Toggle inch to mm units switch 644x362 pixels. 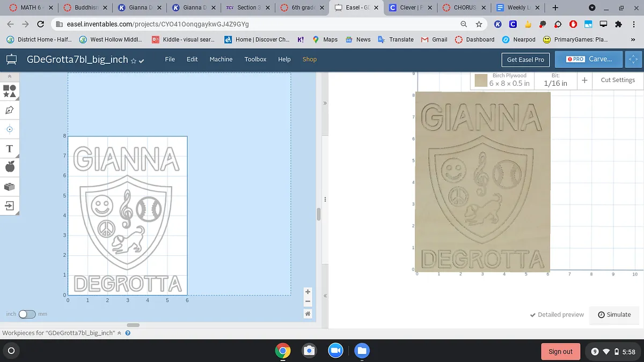coord(27,314)
